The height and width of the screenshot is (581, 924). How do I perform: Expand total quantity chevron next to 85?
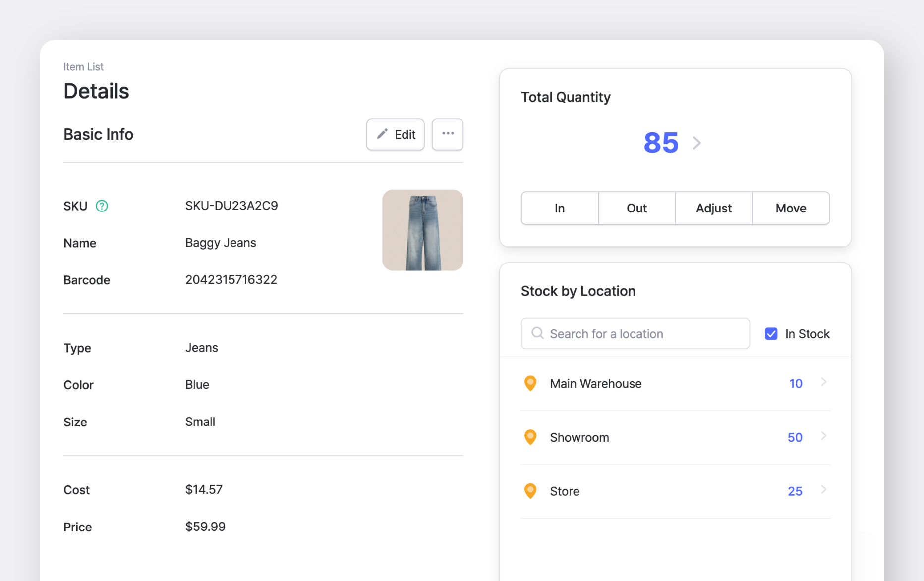click(x=697, y=143)
